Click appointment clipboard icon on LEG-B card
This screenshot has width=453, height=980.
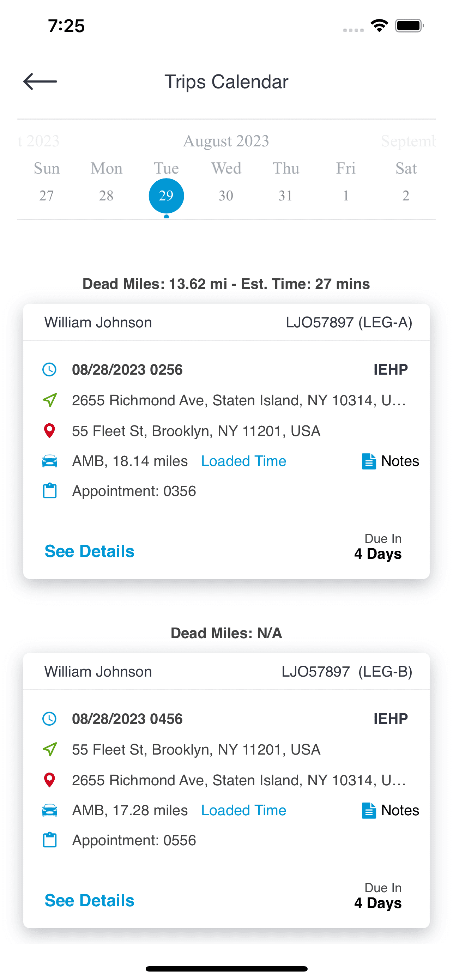point(49,840)
